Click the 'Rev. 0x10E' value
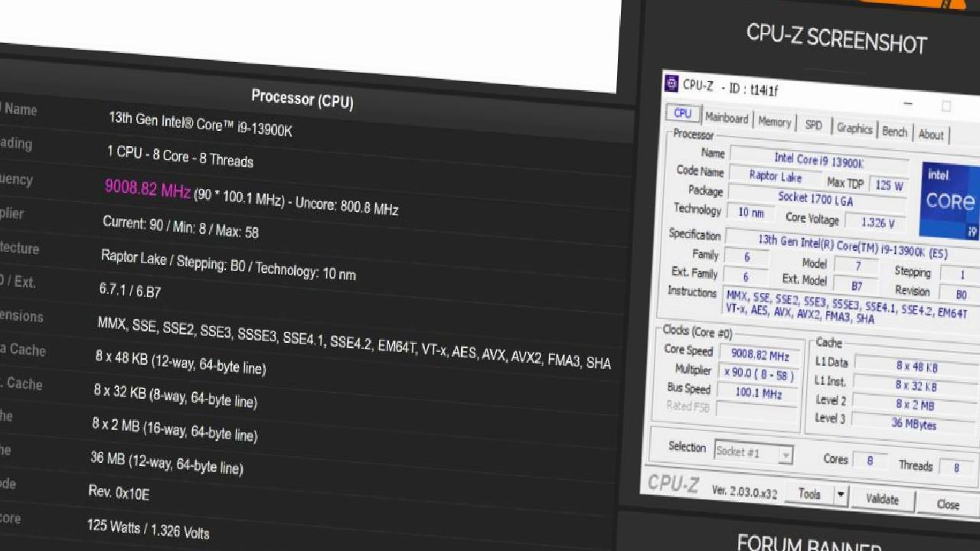980x551 pixels. pos(119,493)
